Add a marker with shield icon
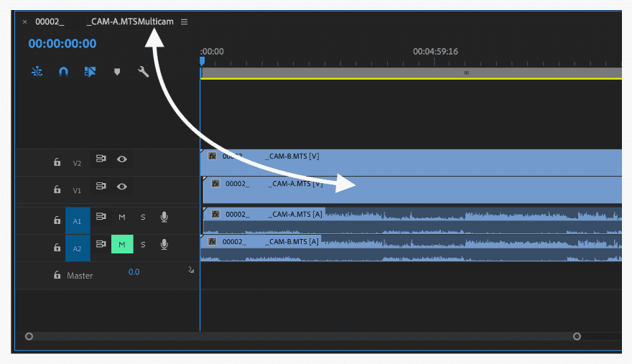The width and height of the screenshot is (632, 364). [117, 72]
